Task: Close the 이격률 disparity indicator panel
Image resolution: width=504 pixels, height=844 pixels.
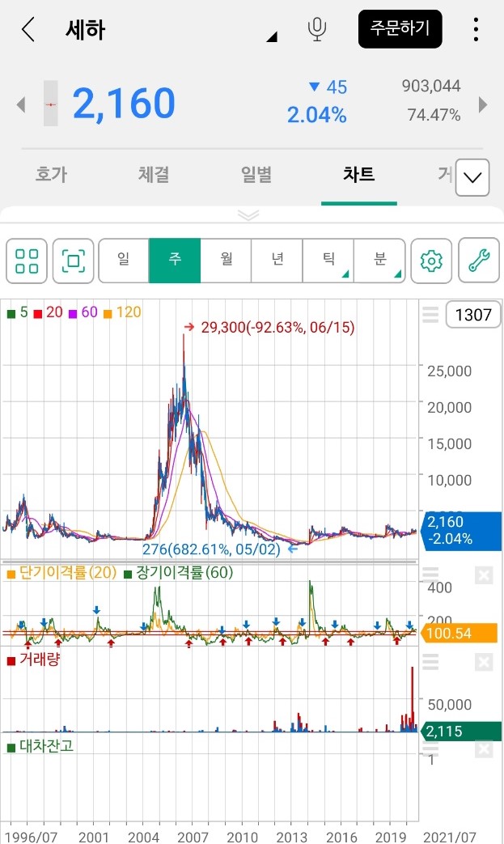Action: 484,575
